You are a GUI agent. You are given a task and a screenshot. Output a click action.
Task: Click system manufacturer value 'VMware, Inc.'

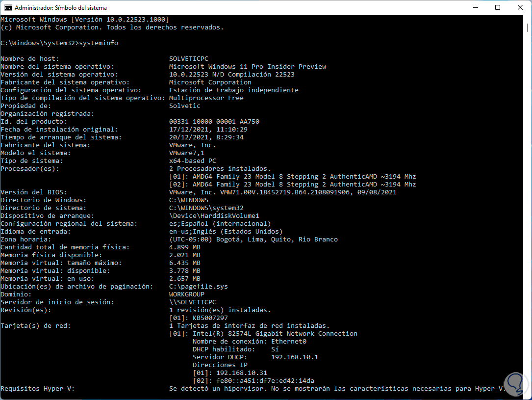(x=192, y=145)
